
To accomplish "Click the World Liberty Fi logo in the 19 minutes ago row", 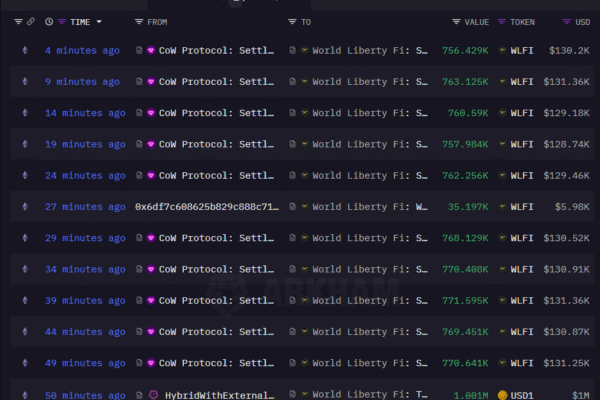I will point(304,145).
